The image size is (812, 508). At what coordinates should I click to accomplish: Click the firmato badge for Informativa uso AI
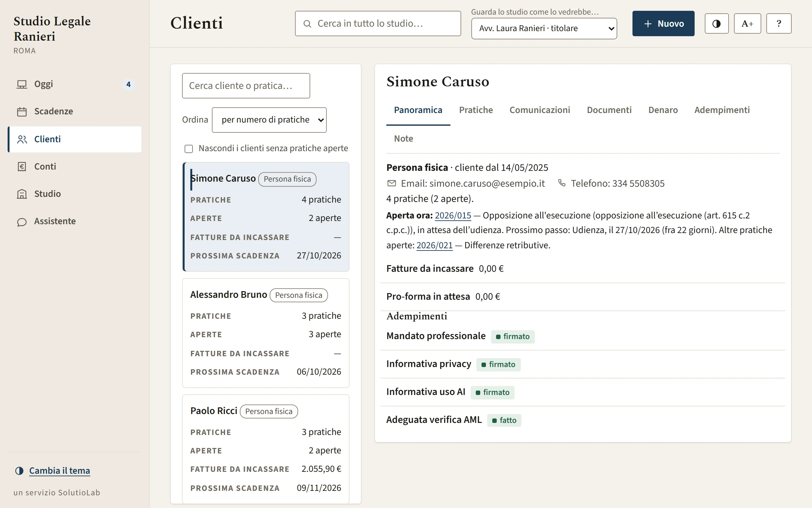tap(493, 392)
